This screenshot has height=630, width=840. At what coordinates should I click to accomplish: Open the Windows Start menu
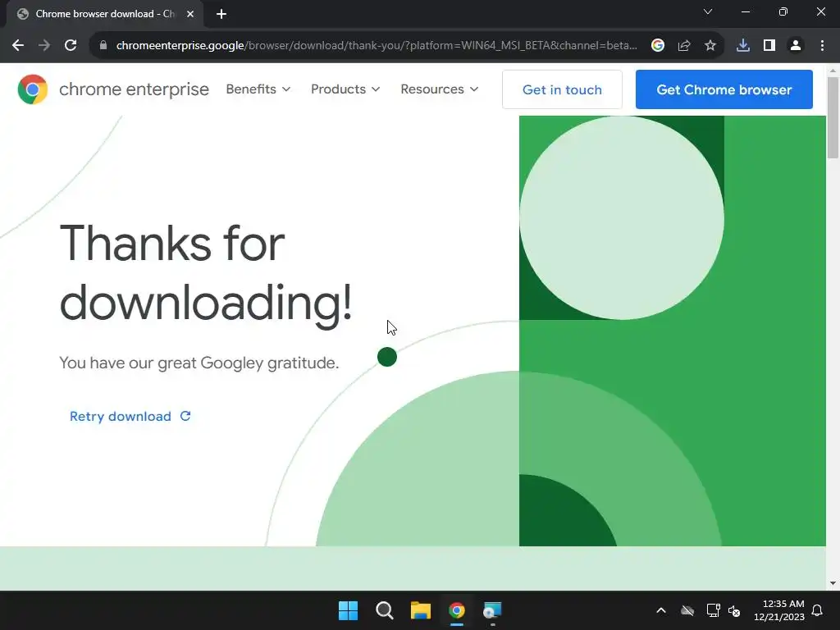[348, 610]
